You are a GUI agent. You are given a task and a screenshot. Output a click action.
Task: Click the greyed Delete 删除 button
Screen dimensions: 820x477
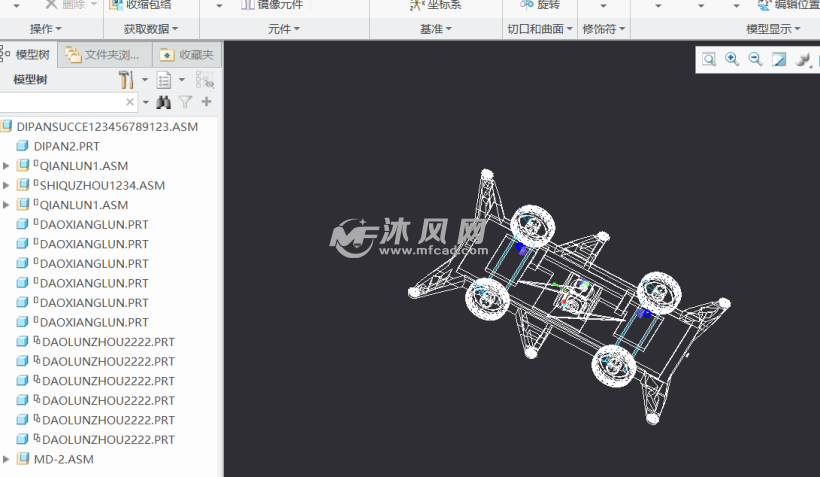[65, 5]
